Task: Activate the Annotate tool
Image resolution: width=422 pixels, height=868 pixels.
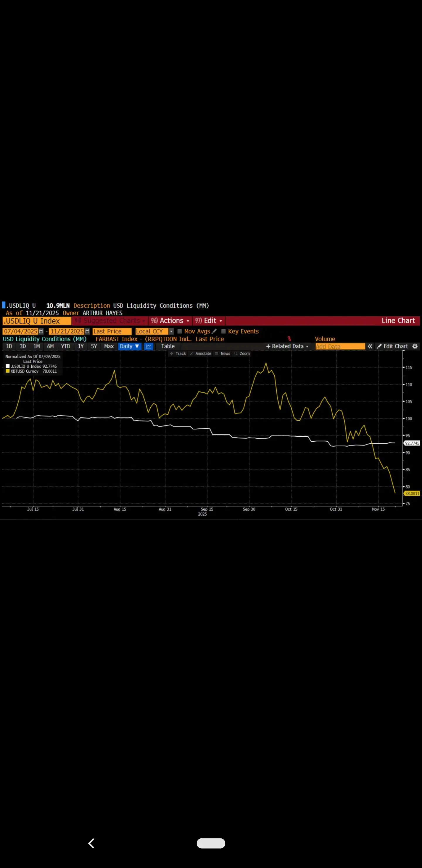Action: coord(200,353)
